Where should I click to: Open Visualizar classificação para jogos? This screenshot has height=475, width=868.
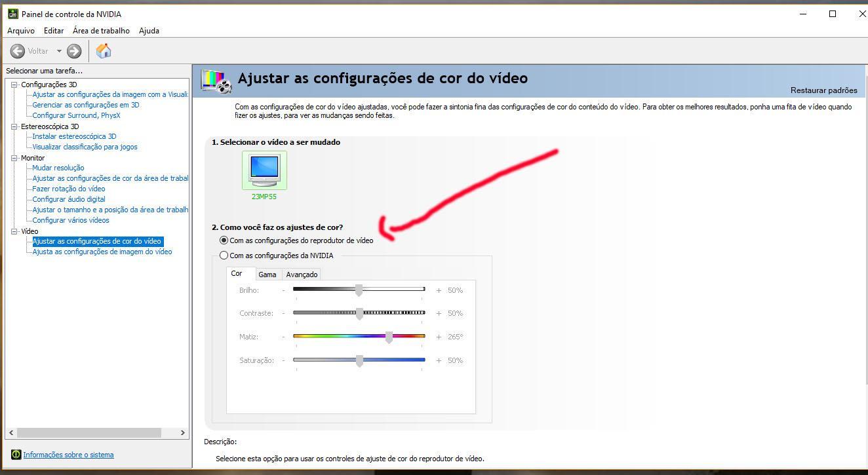(85, 147)
